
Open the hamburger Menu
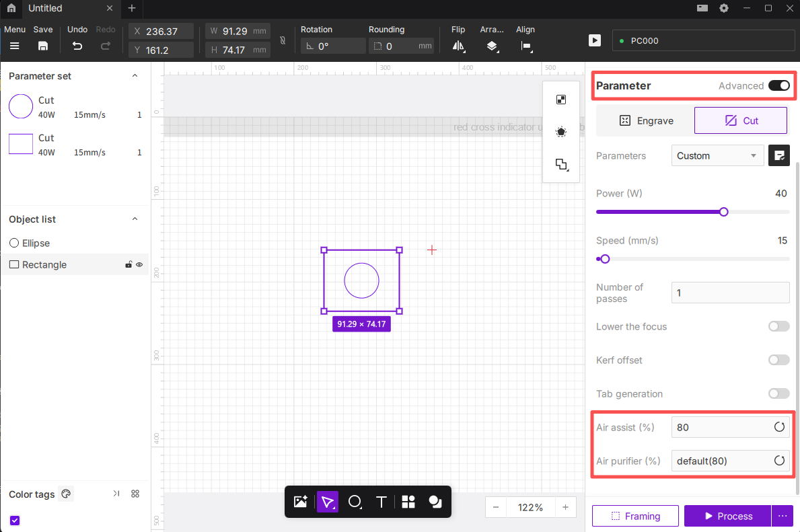click(14, 46)
